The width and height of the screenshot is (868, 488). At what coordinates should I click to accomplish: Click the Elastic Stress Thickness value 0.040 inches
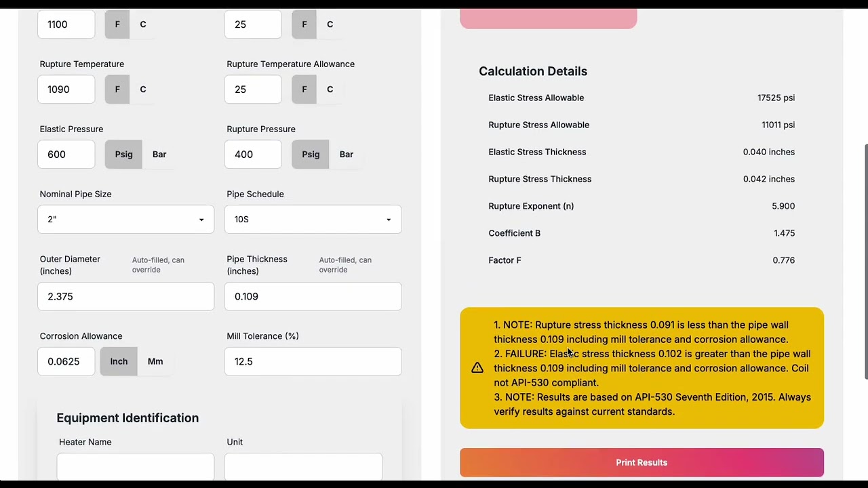769,152
